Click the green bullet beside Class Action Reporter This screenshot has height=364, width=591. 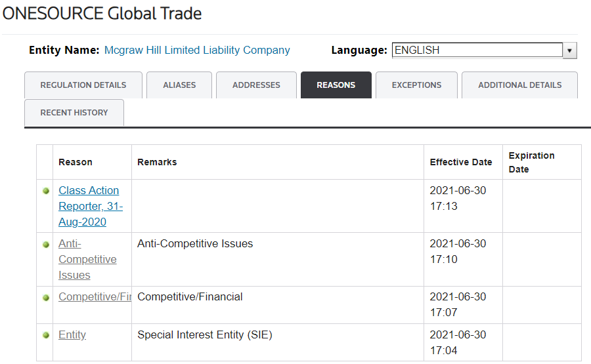click(46, 191)
